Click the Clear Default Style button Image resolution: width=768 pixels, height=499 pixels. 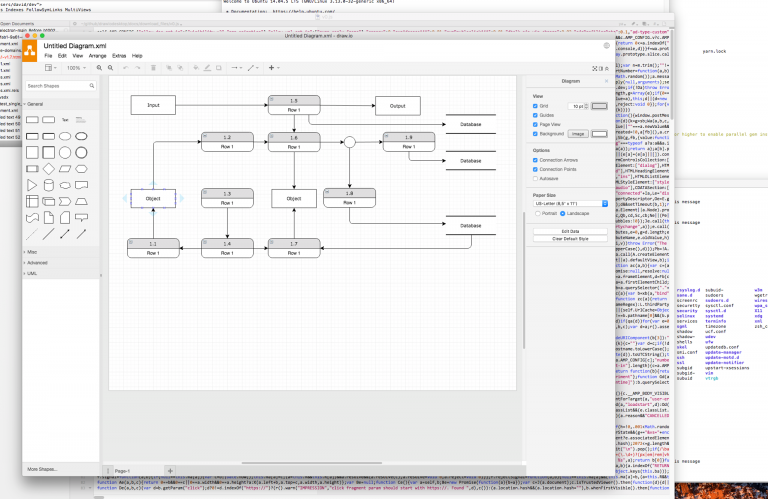pyautogui.click(x=571, y=239)
